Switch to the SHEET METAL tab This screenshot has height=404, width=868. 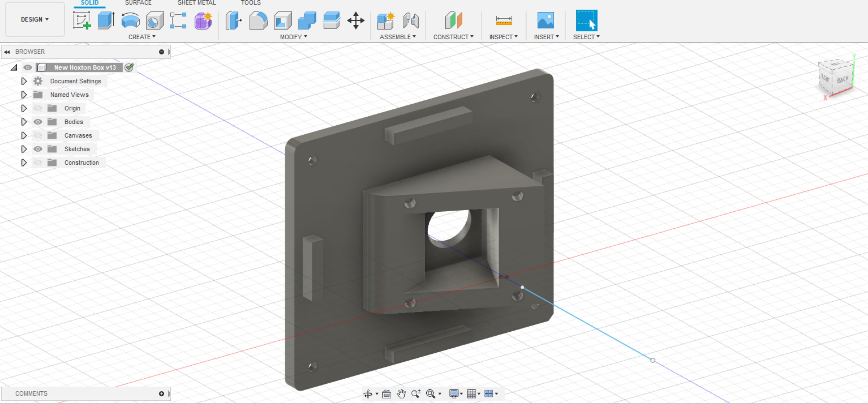(x=197, y=3)
